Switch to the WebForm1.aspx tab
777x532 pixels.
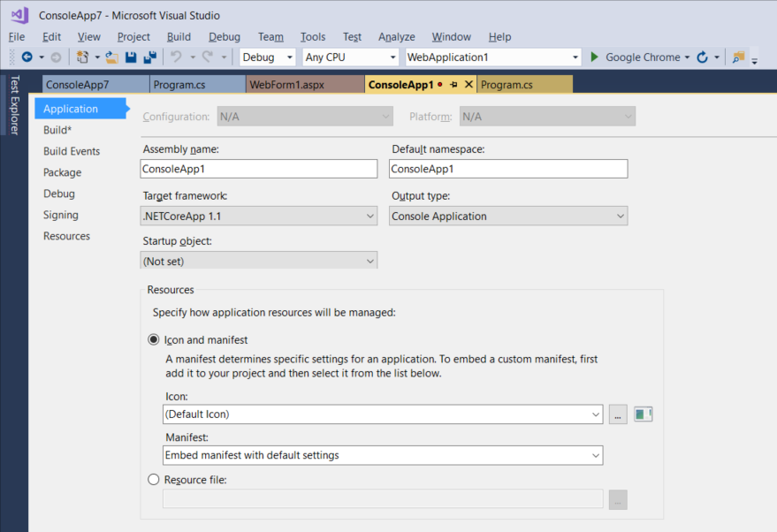286,85
